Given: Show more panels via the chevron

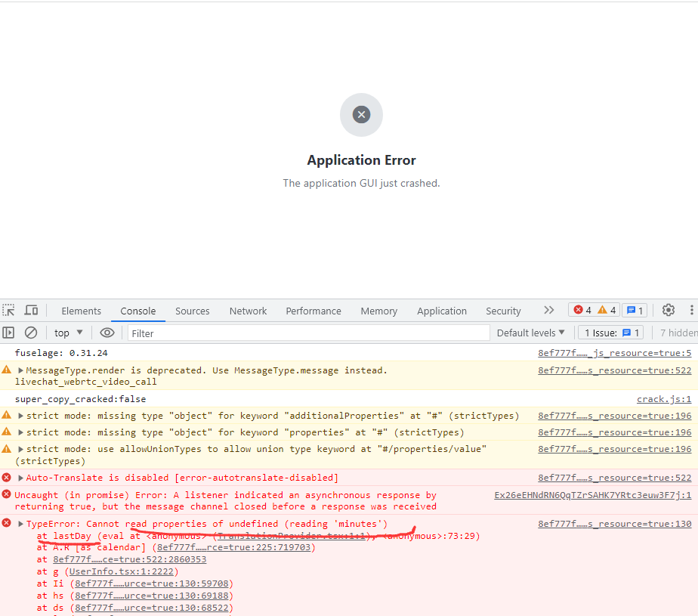Looking at the screenshot, I should 548,310.
